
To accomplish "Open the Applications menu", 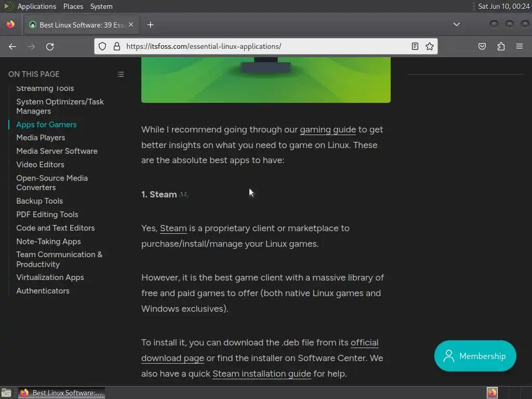I will pyautogui.click(x=37, y=6).
